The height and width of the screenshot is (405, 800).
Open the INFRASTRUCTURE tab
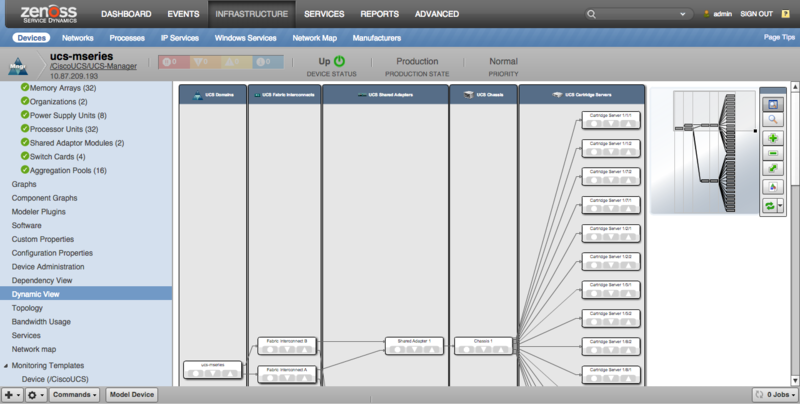[x=252, y=14]
